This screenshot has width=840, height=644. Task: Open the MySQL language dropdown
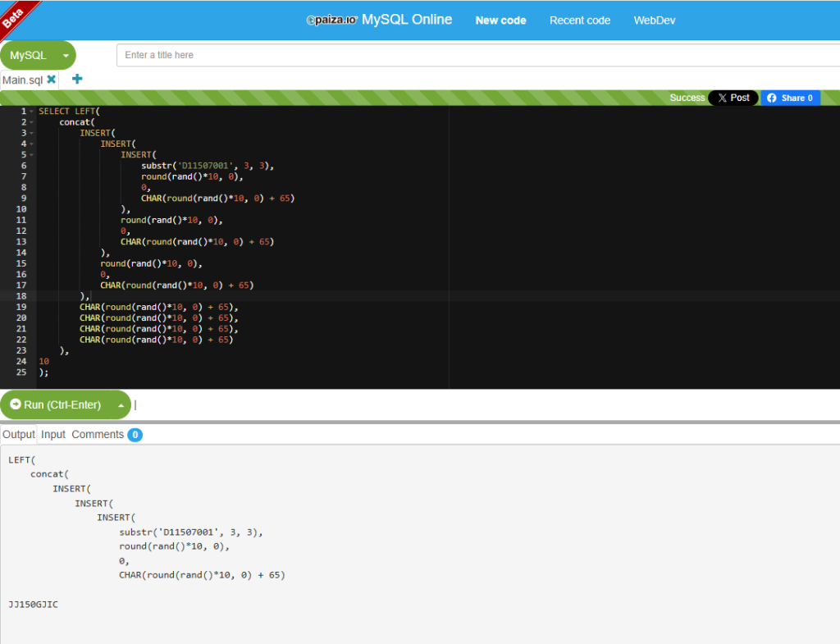(38, 55)
